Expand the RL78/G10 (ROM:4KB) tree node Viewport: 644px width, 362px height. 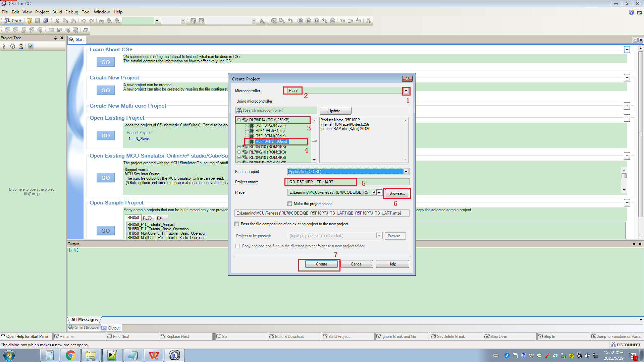coord(239,158)
